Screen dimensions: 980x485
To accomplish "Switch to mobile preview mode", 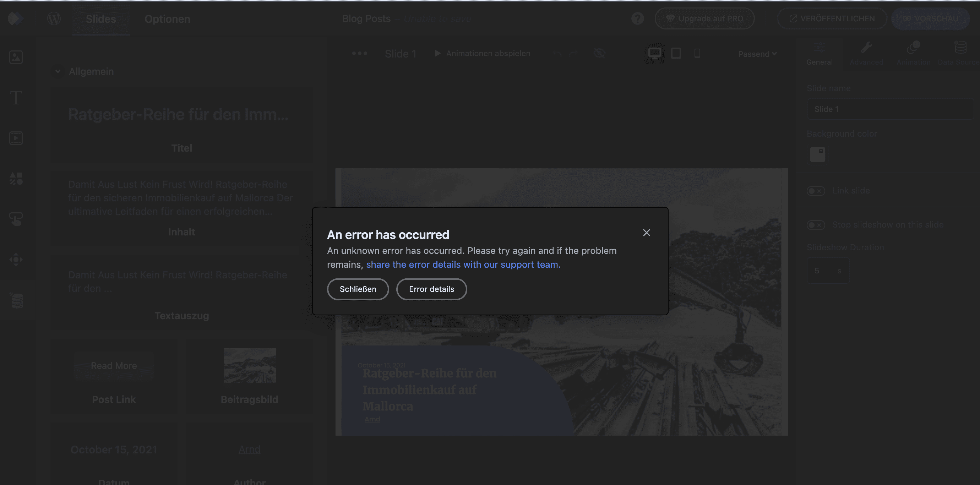I will tap(697, 53).
